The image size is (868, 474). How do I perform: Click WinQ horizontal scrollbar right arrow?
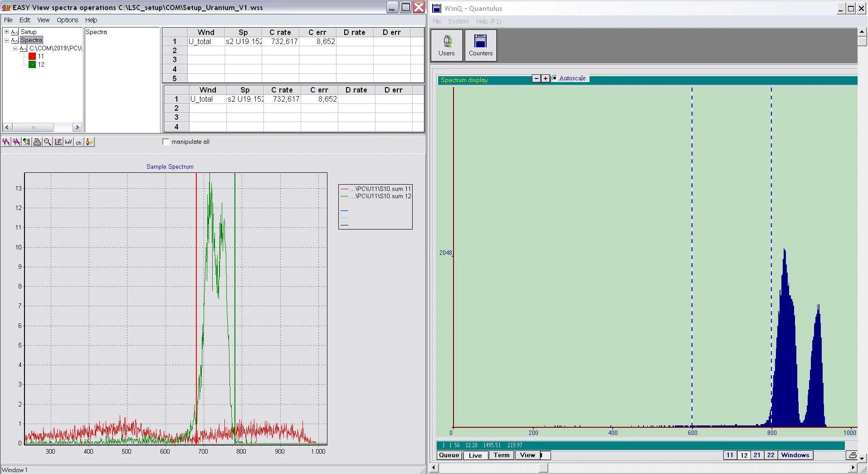[x=853, y=468]
